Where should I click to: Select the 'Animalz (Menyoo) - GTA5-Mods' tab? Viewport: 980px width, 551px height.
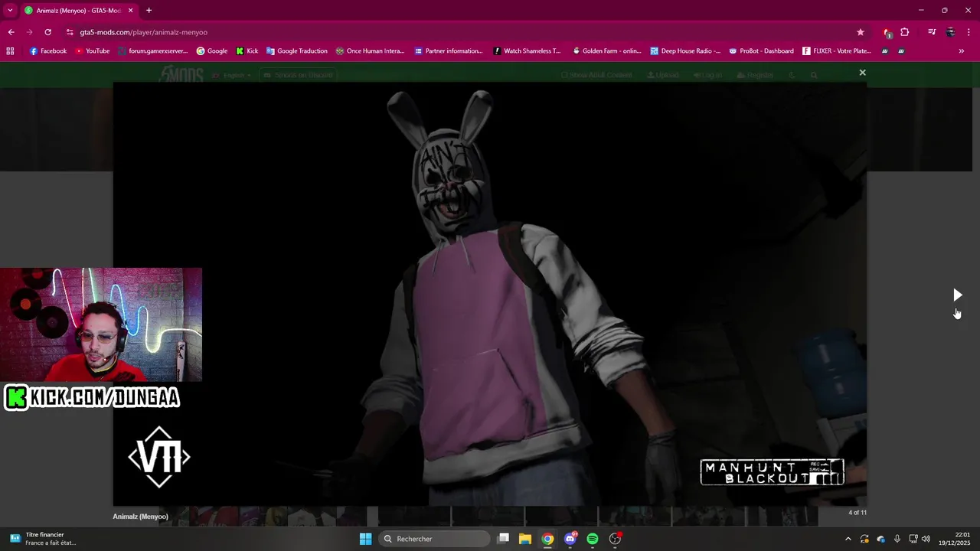pyautogui.click(x=79, y=11)
